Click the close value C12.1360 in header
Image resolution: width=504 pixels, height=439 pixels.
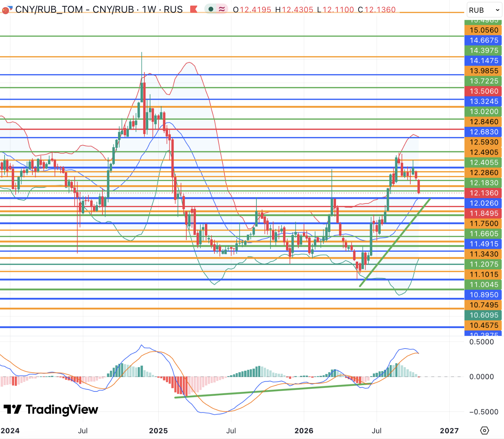pyautogui.click(x=377, y=10)
